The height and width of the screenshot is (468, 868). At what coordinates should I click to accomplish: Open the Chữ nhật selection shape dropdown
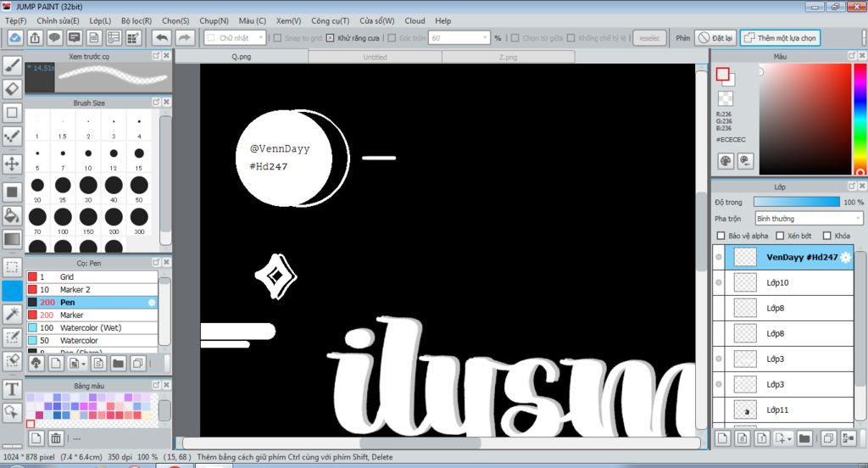tap(236, 37)
